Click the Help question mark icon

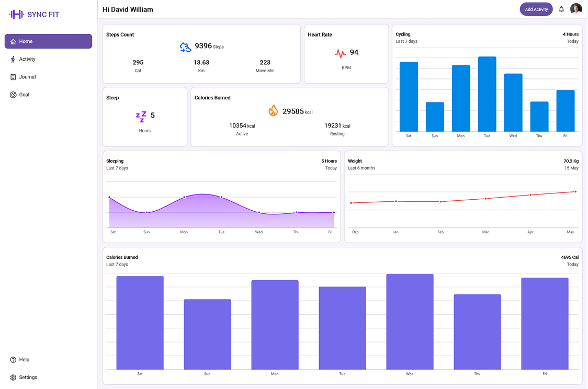(13, 359)
